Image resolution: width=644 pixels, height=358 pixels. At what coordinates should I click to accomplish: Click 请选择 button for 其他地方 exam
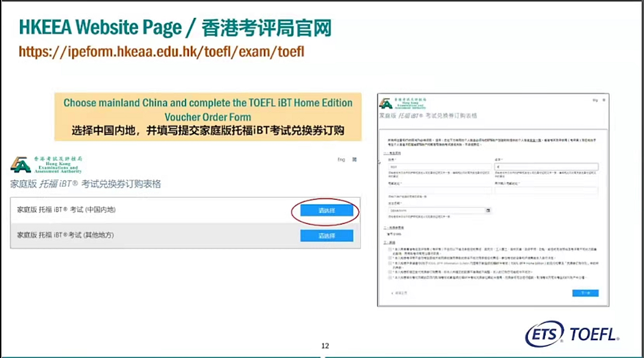[327, 236]
